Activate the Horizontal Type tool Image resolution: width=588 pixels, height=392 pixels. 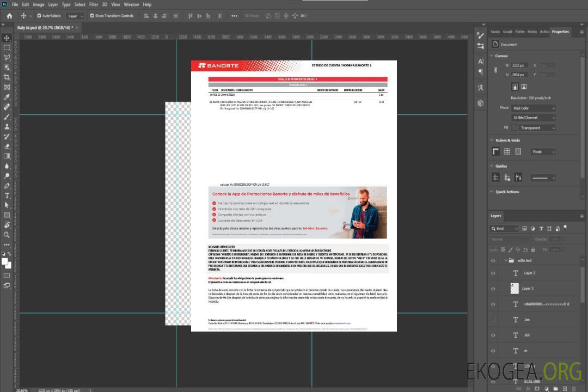pyautogui.click(x=7, y=195)
